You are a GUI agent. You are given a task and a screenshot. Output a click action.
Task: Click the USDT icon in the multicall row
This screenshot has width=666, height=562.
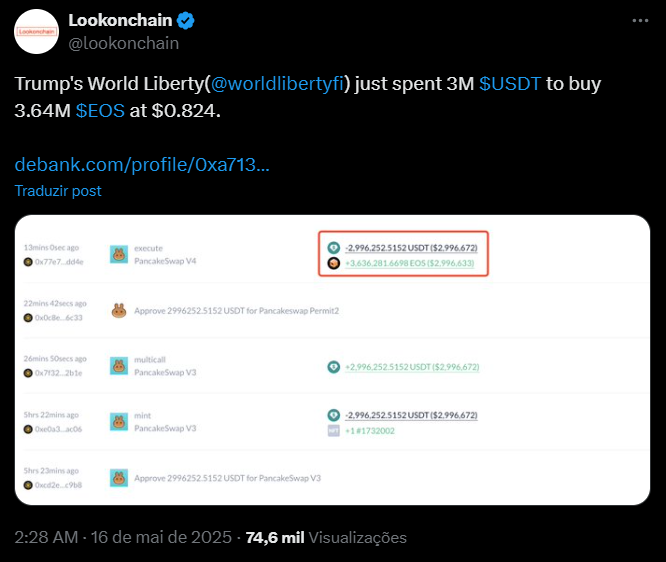point(334,367)
